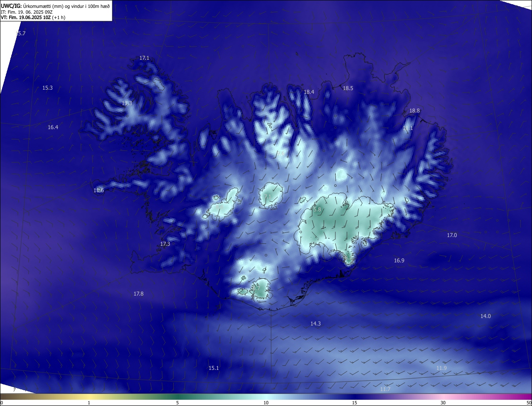The width and height of the screenshot is (532, 406).
Task: Click the color scale tick label '5'
Action: (177, 403)
